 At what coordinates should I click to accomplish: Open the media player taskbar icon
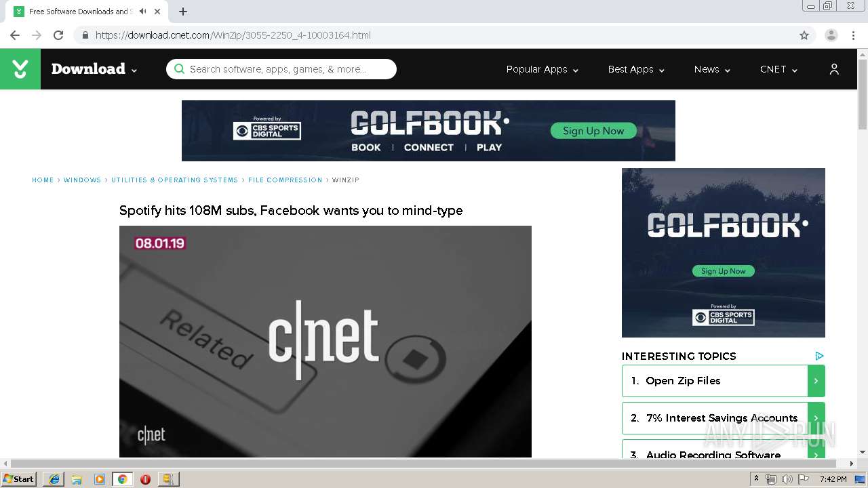pos(100,479)
